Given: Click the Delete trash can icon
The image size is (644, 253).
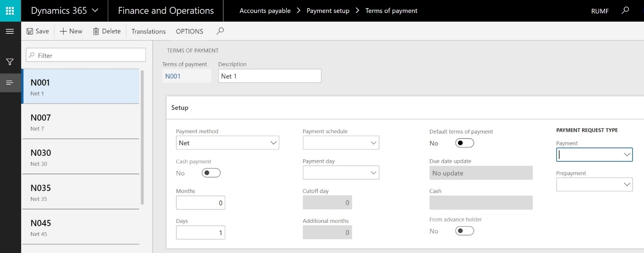Looking at the screenshot, I should point(96,31).
